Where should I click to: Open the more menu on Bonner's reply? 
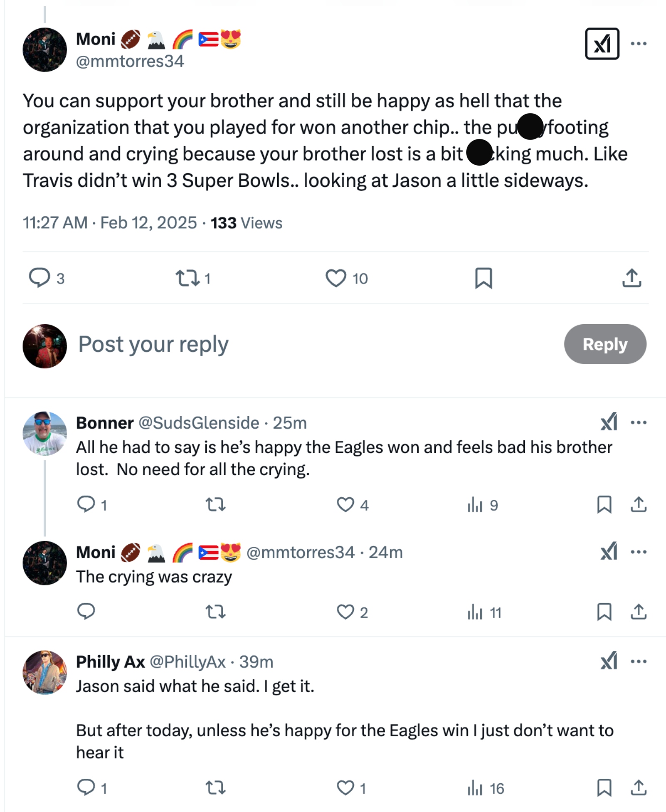click(639, 423)
